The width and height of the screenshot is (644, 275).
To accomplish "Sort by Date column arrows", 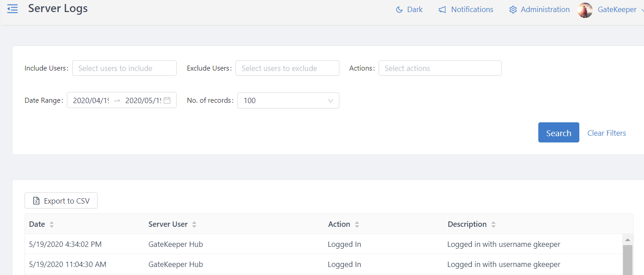I will (x=52, y=225).
